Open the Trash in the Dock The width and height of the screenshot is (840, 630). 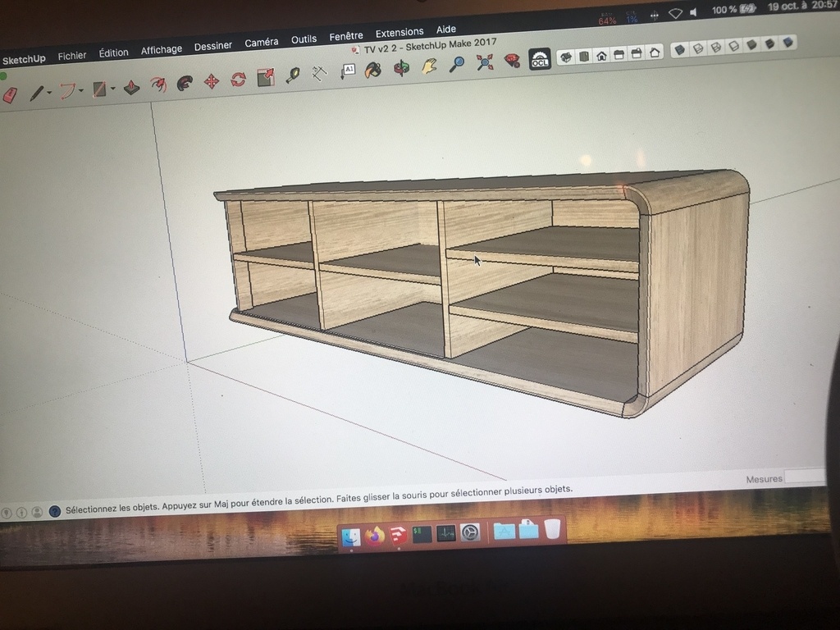(x=552, y=529)
